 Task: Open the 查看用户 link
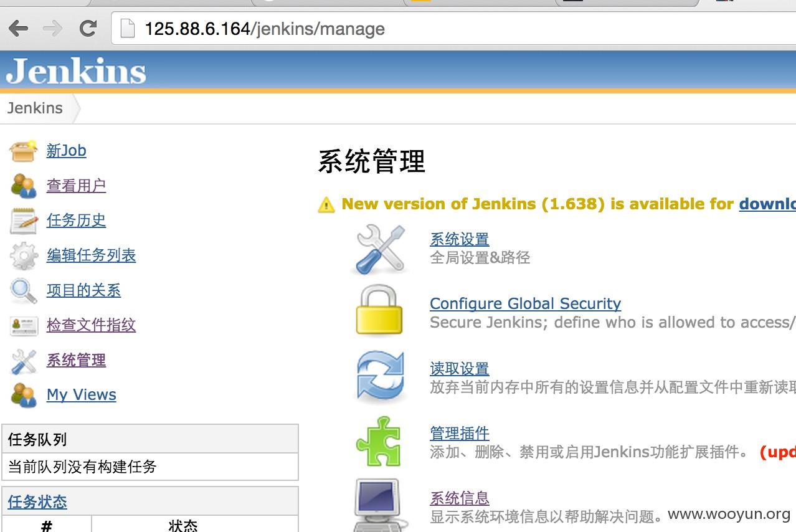[76, 186]
